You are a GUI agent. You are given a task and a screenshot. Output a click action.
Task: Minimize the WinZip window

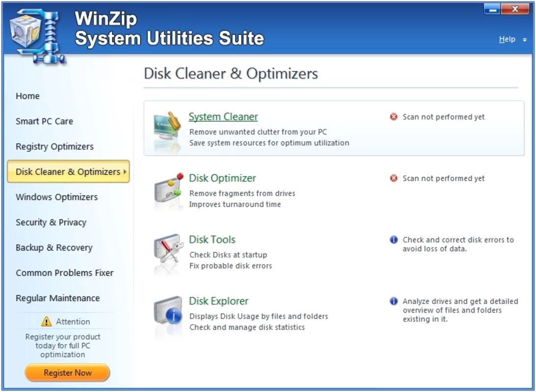tap(492, 9)
